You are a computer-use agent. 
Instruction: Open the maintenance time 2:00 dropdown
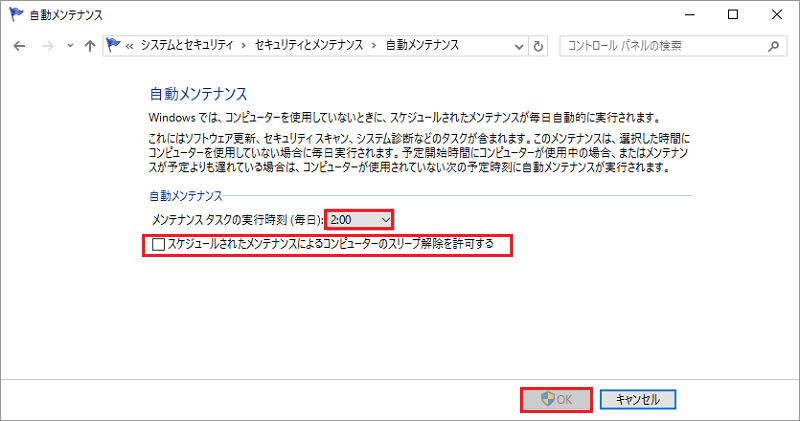pyautogui.click(x=359, y=220)
